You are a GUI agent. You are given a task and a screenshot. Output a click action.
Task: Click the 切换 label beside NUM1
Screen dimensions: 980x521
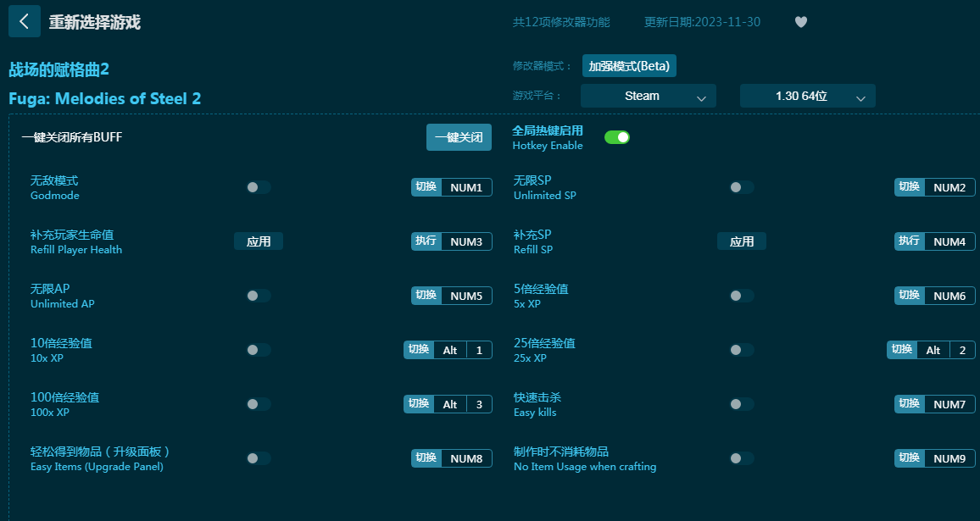coord(426,186)
